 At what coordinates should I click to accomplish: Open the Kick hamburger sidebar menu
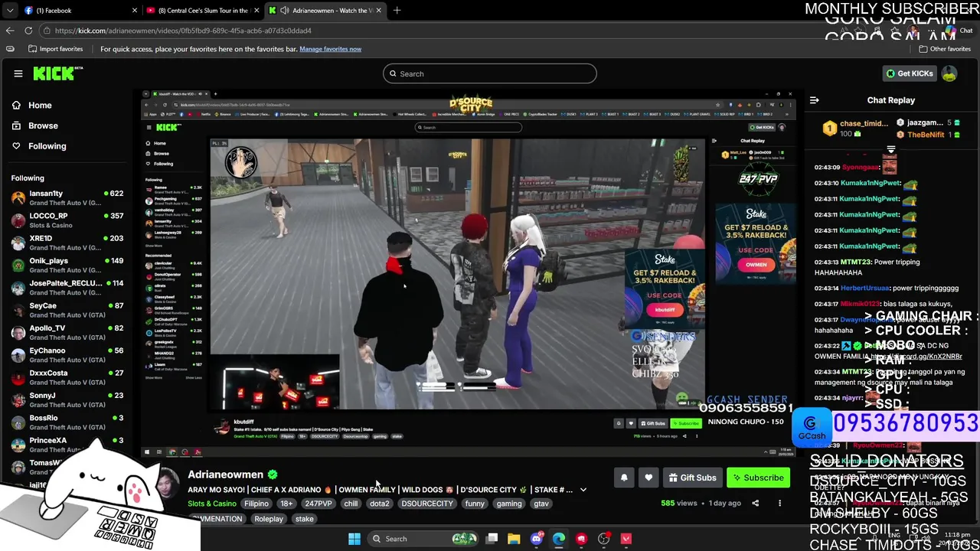(18, 73)
